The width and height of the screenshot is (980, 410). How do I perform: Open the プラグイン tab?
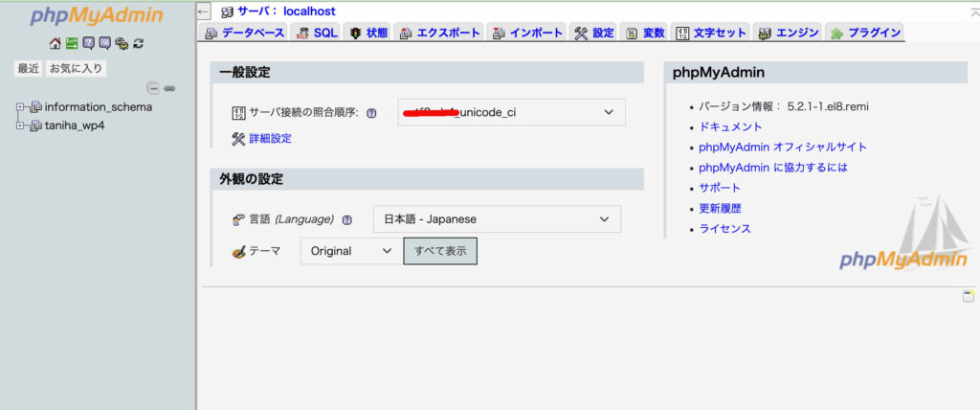click(x=865, y=34)
